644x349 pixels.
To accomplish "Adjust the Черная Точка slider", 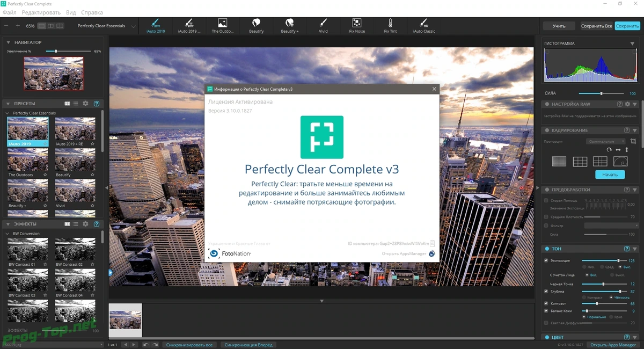I will point(604,283).
